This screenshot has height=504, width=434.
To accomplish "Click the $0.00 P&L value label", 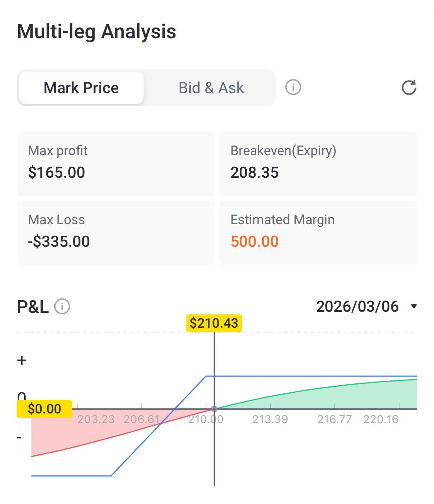I will pyautogui.click(x=45, y=409).
